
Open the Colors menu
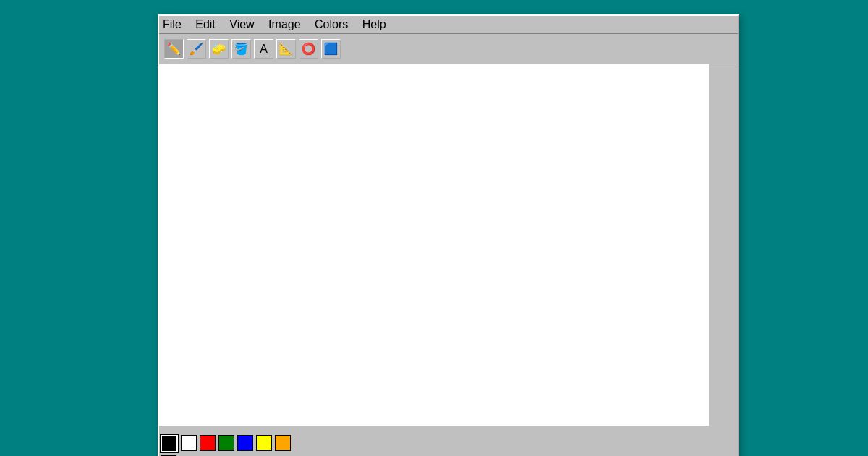(x=331, y=24)
